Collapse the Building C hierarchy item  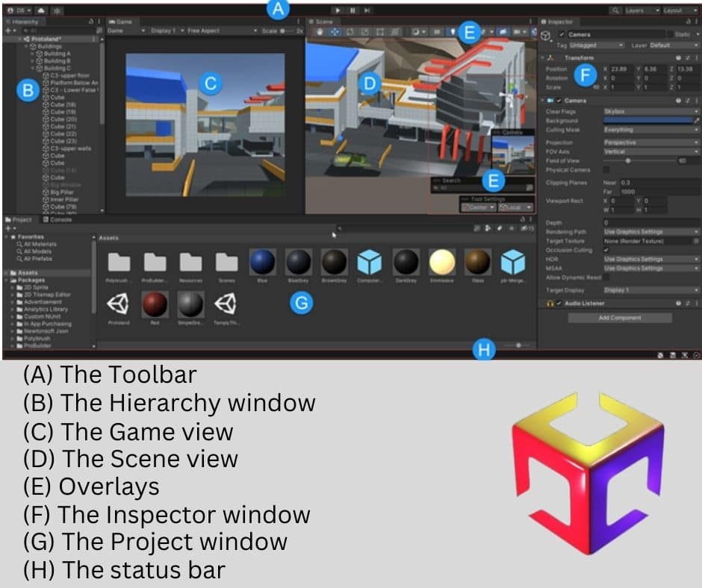[31, 68]
